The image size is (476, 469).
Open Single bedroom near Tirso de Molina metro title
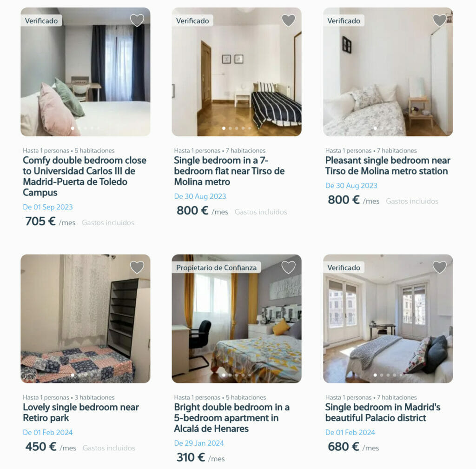(x=229, y=171)
